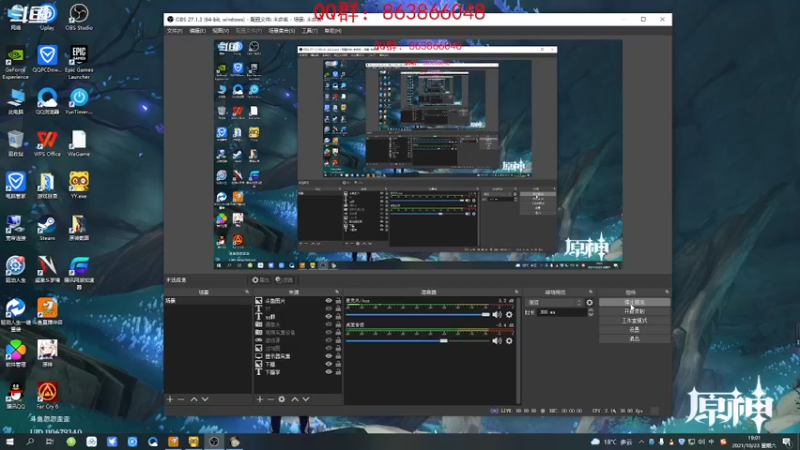Screen dimensions: 800x450
Task: Open the 文件 (File) menu
Action: [174, 31]
